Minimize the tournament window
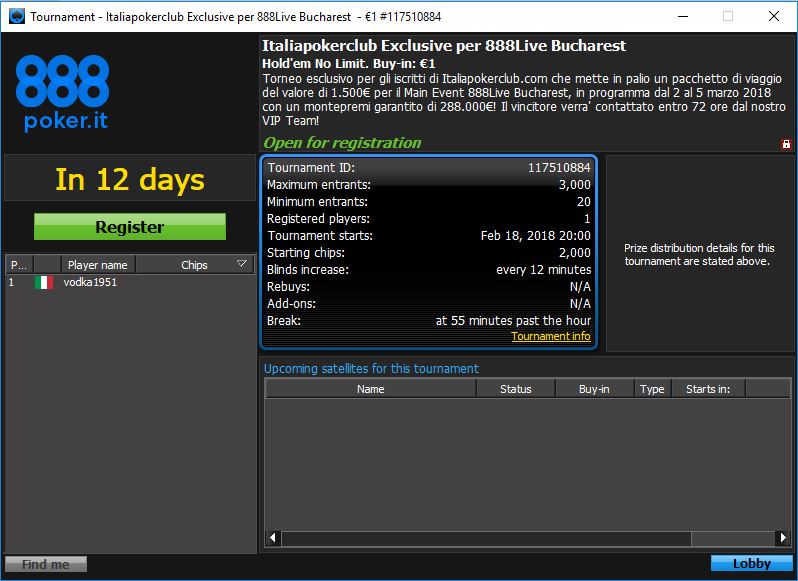Screen dimensions: 798x581 point(683,16)
